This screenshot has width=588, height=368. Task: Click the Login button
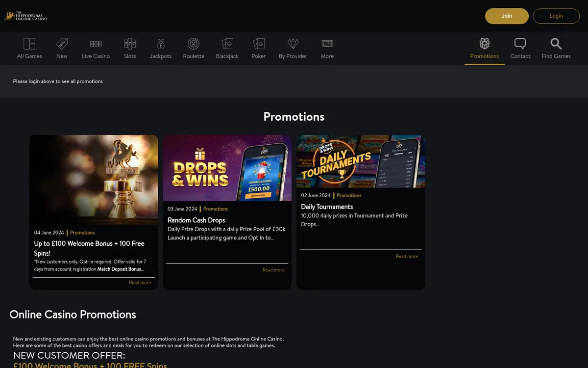click(556, 16)
